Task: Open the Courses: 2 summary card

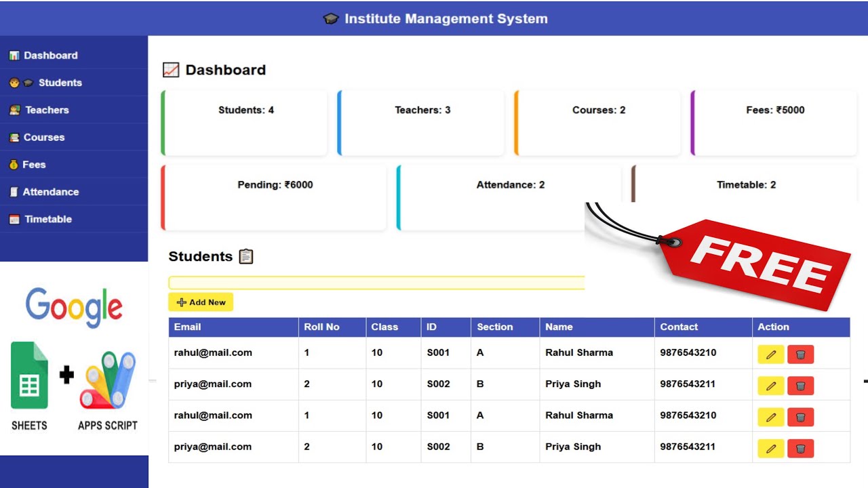Action: click(x=597, y=123)
